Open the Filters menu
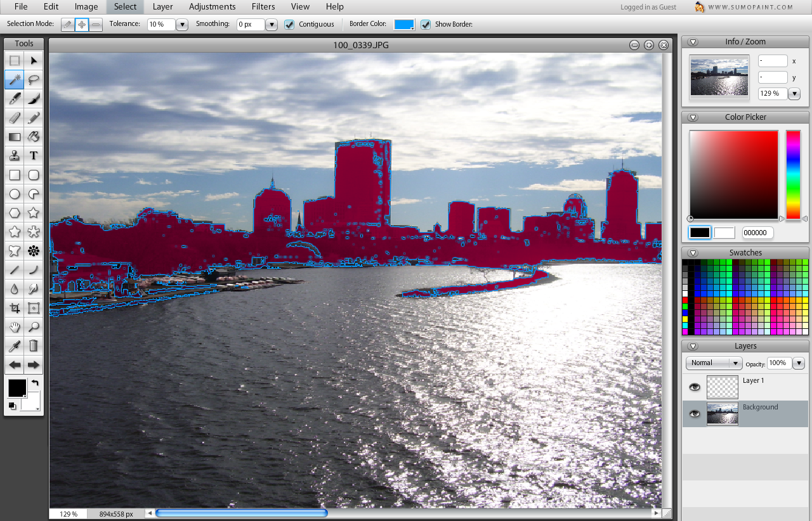 coord(263,6)
